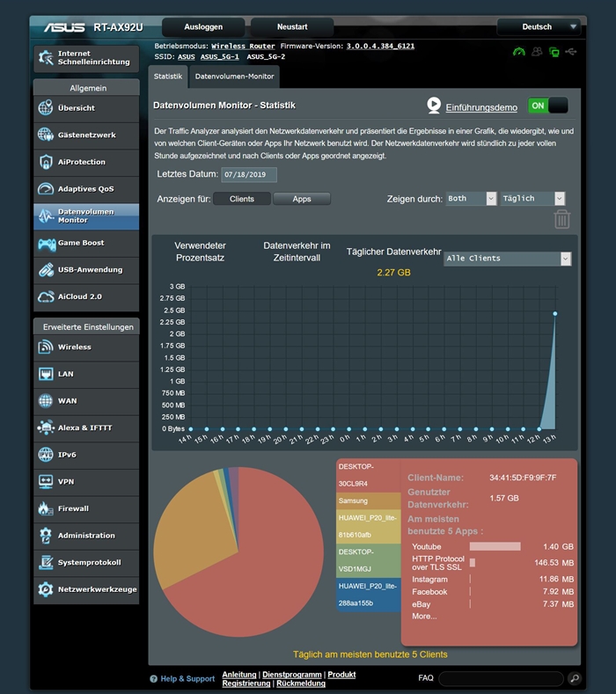This screenshot has height=694, width=616.
Task: Open Internet Schnelleinrichtung wizard icon
Action: [x=46, y=57]
